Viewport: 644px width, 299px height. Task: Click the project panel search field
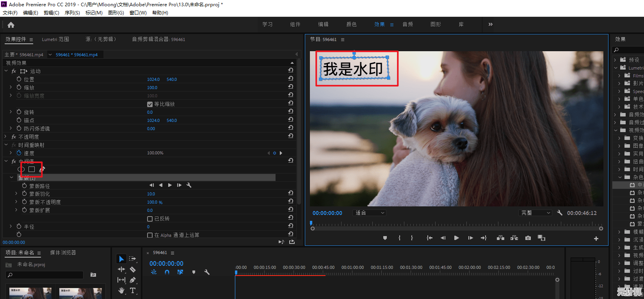coord(45,275)
